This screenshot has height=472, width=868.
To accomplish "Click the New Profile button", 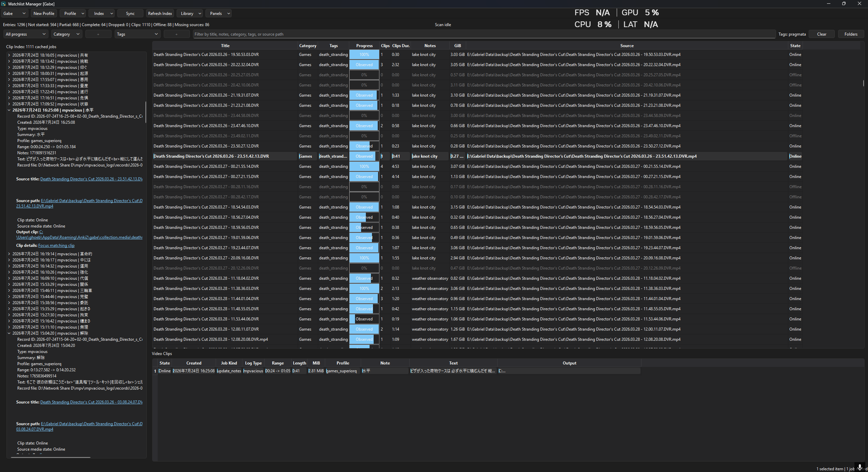I will pyautogui.click(x=44, y=14).
